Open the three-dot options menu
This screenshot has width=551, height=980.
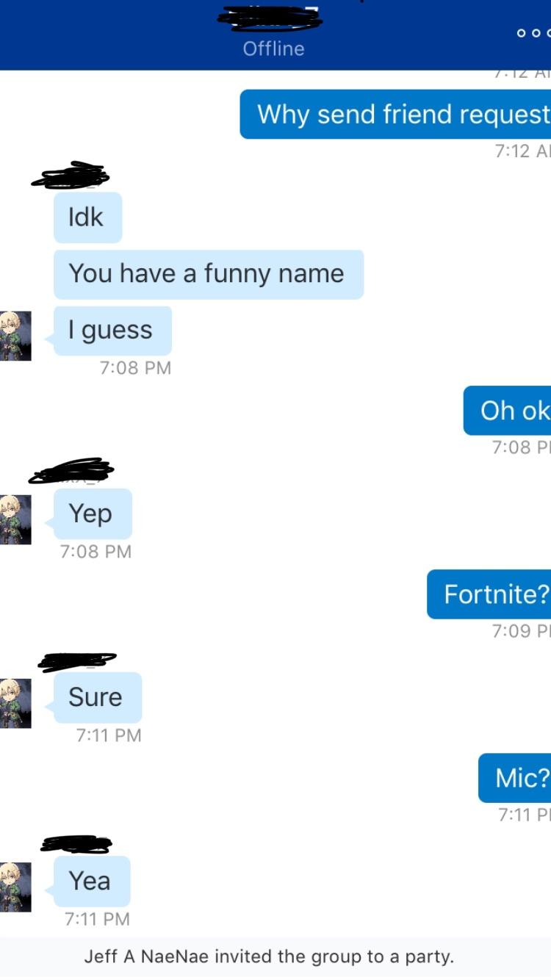click(533, 33)
